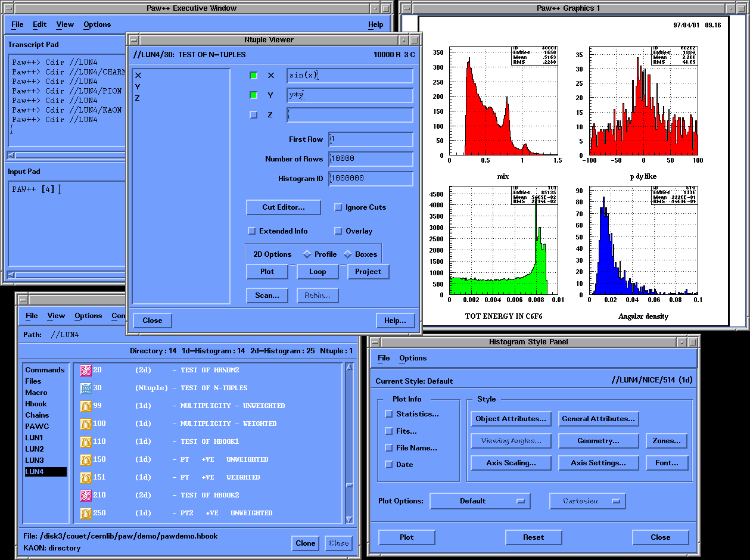The width and height of the screenshot is (750, 560).
Task: Open the Options menu in Executive Window
Action: 97,24
